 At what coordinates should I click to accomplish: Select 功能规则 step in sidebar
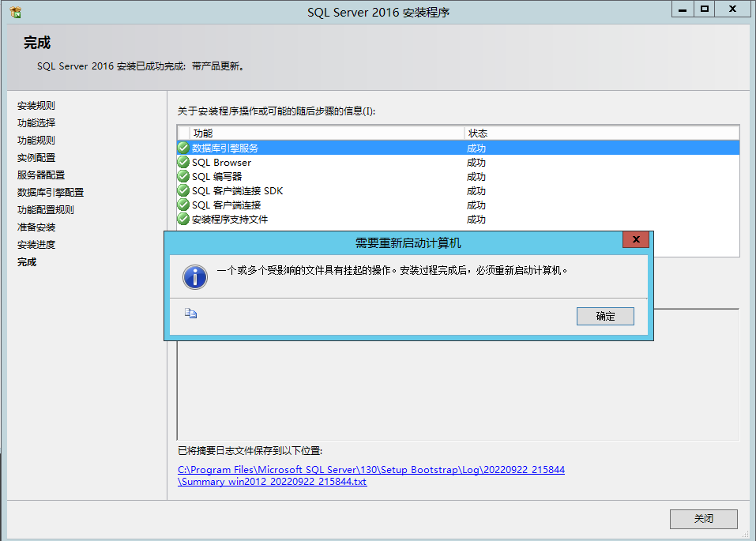click(36, 141)
